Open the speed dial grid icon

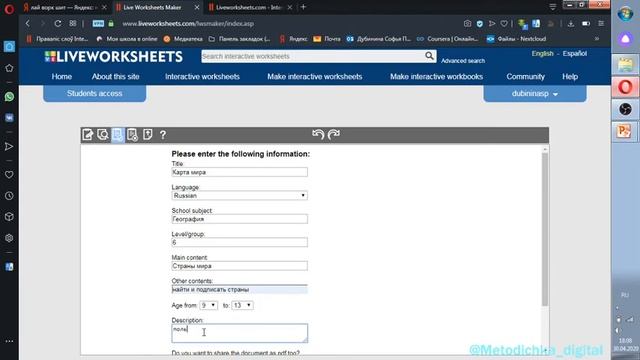pos(73,24)
